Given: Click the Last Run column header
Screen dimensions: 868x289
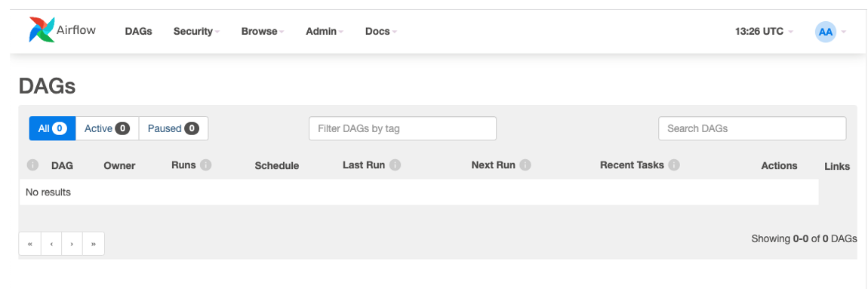Looking at the screenshot, I should coord(364,165).
